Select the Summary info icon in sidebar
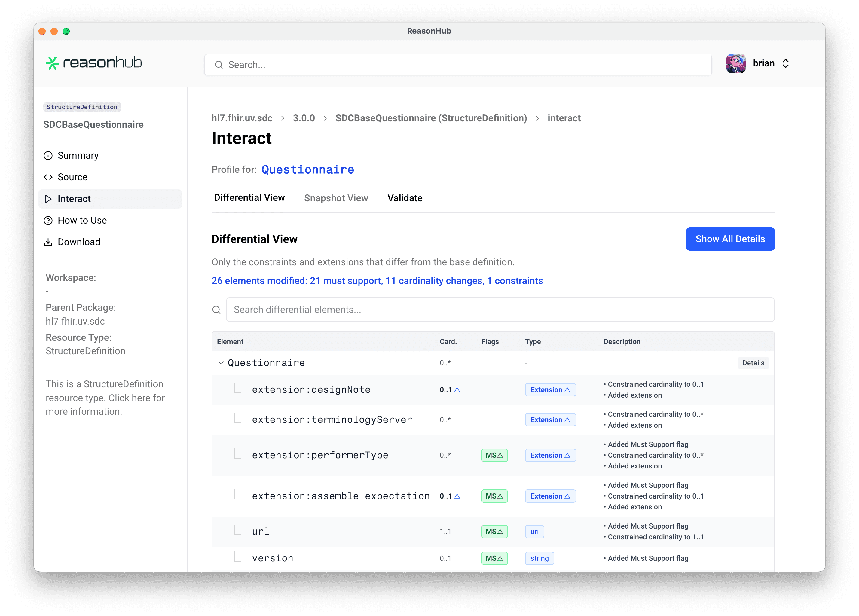The image size is (859, 616). [48, 155]
